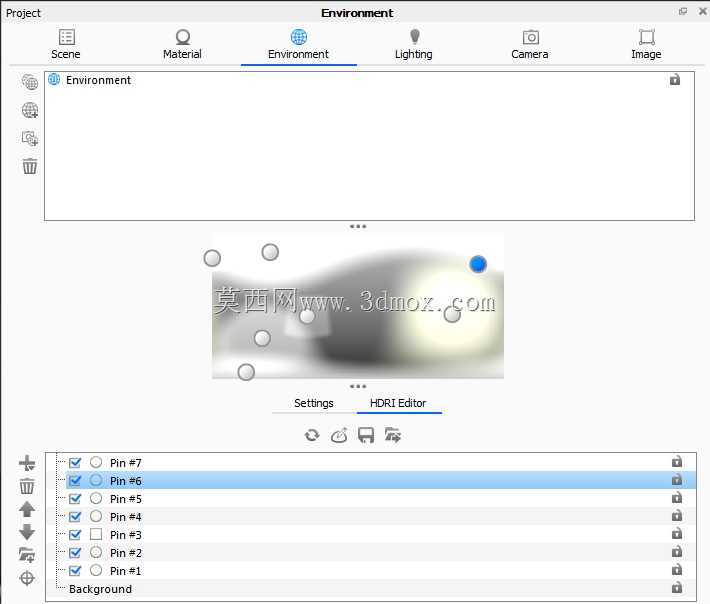This screenshot has width=710, height=604.
Task: Click the add image pin folder icon
Action: tap(27, 555)
